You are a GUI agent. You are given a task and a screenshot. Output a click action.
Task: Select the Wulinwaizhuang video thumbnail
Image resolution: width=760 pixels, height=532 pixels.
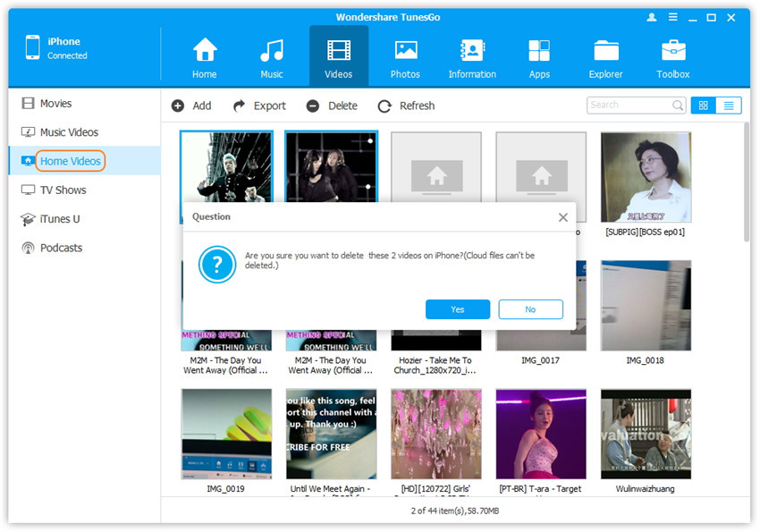coord(646,434)
